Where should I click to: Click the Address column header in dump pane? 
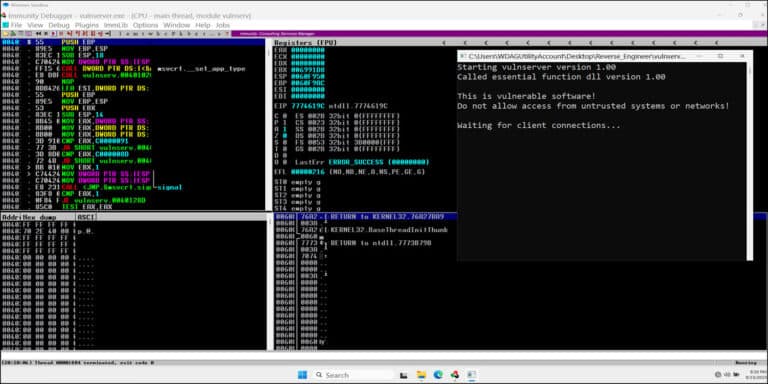12,217
